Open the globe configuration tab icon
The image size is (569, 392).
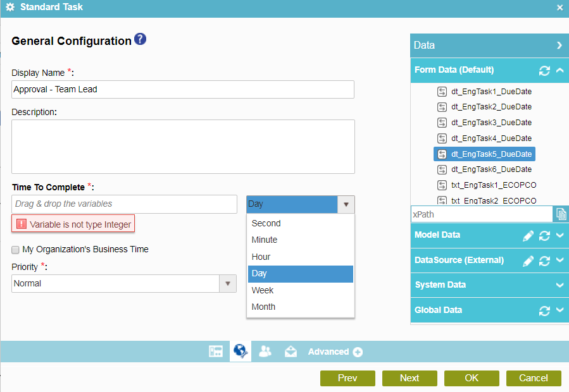pos(240,352)
